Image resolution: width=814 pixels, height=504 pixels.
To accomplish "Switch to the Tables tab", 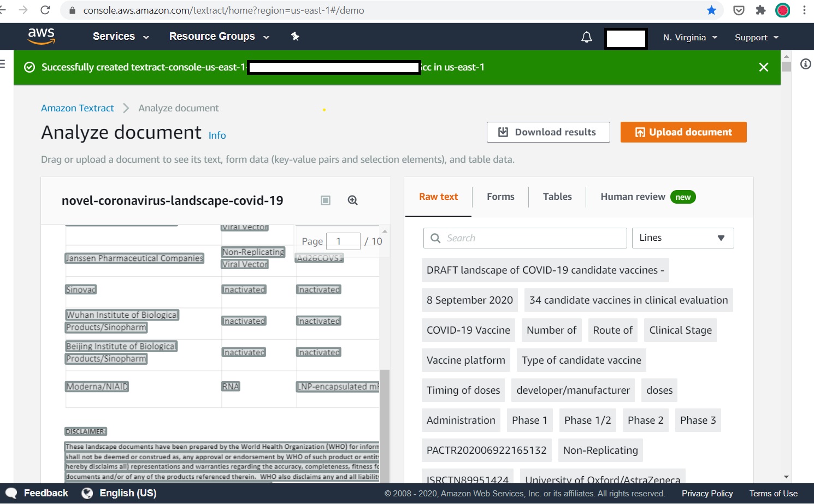I will click(x=557, y=197).
